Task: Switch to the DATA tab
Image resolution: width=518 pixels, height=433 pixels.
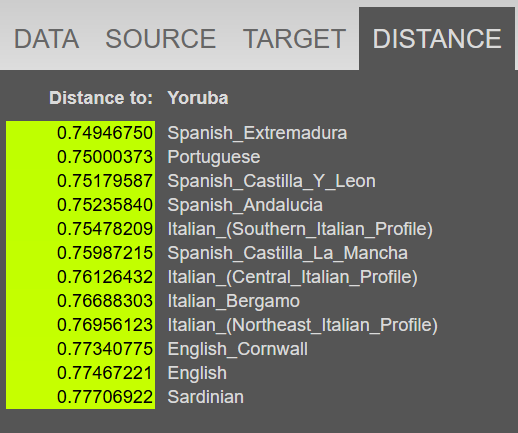Action: point(46,39)
